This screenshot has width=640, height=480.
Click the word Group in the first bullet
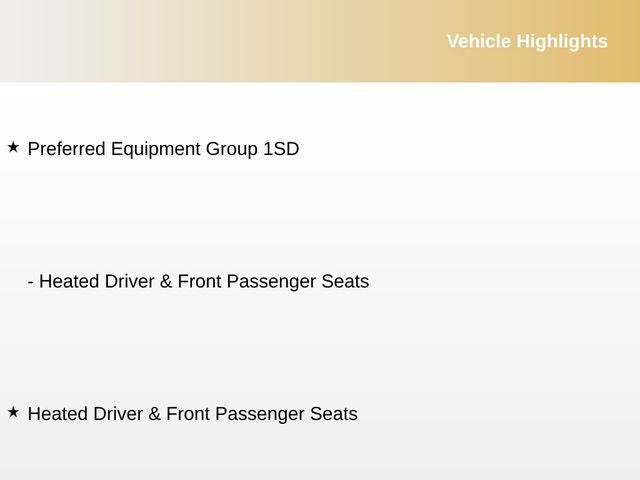232,149
